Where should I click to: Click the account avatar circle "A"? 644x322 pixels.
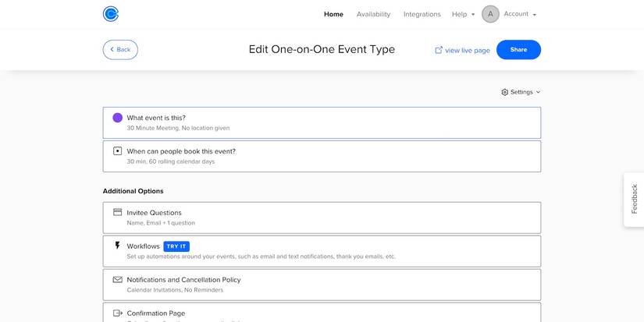click(490, 14)
